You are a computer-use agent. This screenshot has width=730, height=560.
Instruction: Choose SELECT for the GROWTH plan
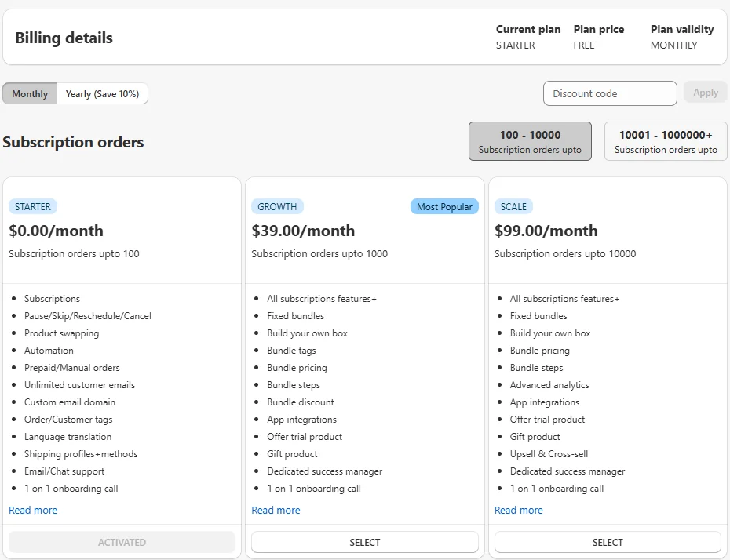point(365,542)
